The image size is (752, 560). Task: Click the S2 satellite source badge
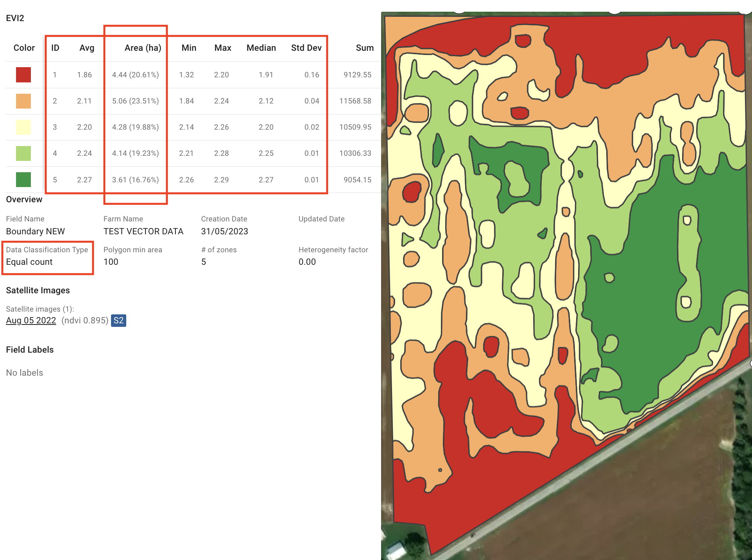click(118, 321)
